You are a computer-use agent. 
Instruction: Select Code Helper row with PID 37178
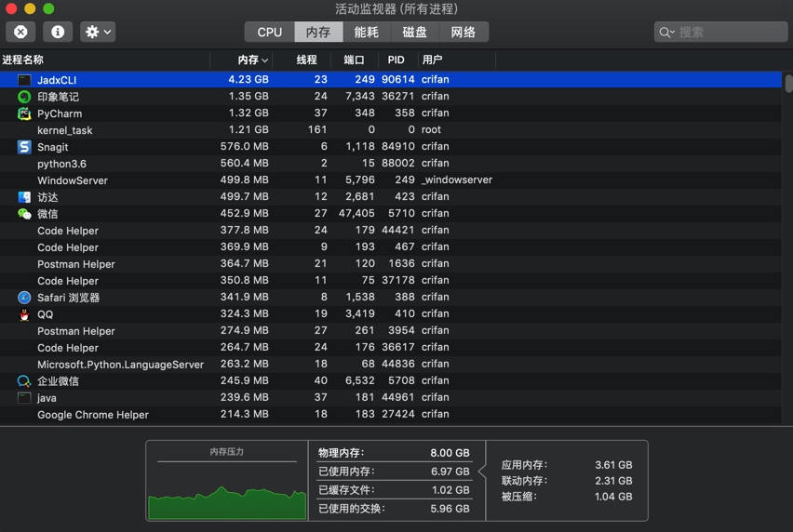click(390, 280)
